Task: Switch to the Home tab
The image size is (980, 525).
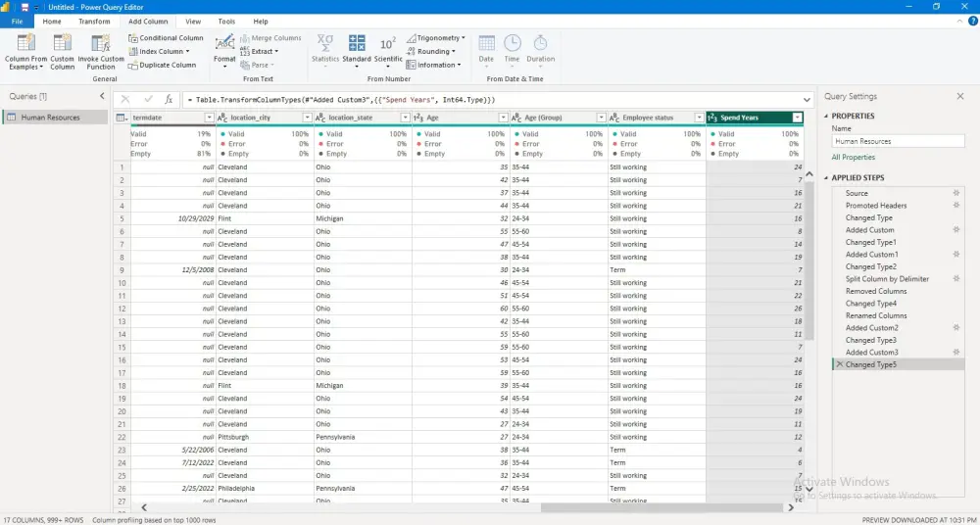Action: click(52, 22)
